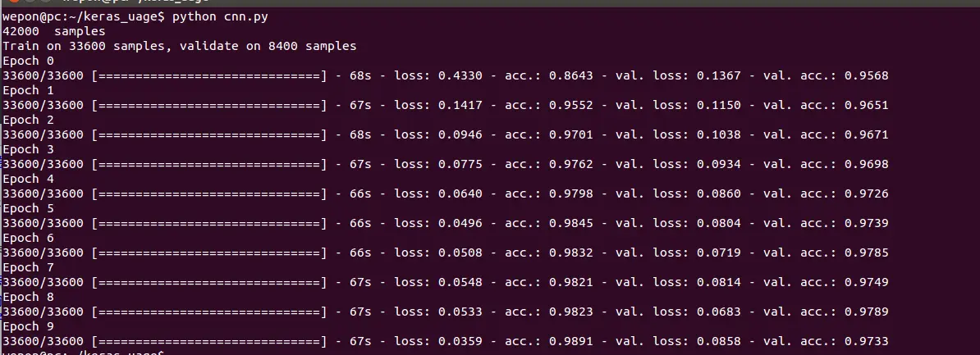
Task: Click the 'wepon@pc:~/keras_uage$' prompt on first line
Action: [x=84, y=17]
